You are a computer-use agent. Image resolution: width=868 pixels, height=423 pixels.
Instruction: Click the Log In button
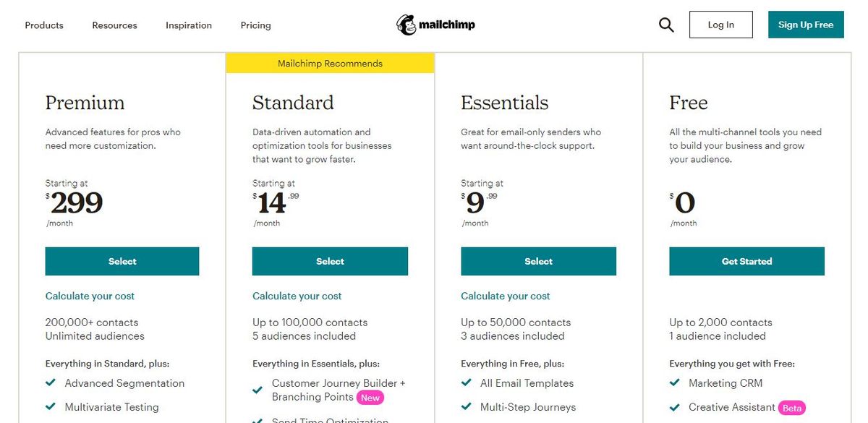(720, 24)
